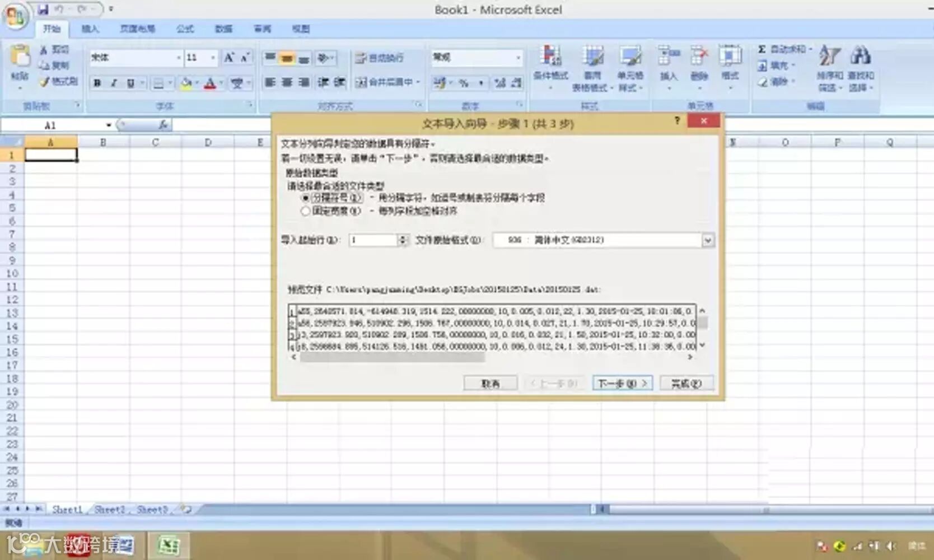
Task: Toggle Middle Align in alignment group
Action: click(287, 58)
